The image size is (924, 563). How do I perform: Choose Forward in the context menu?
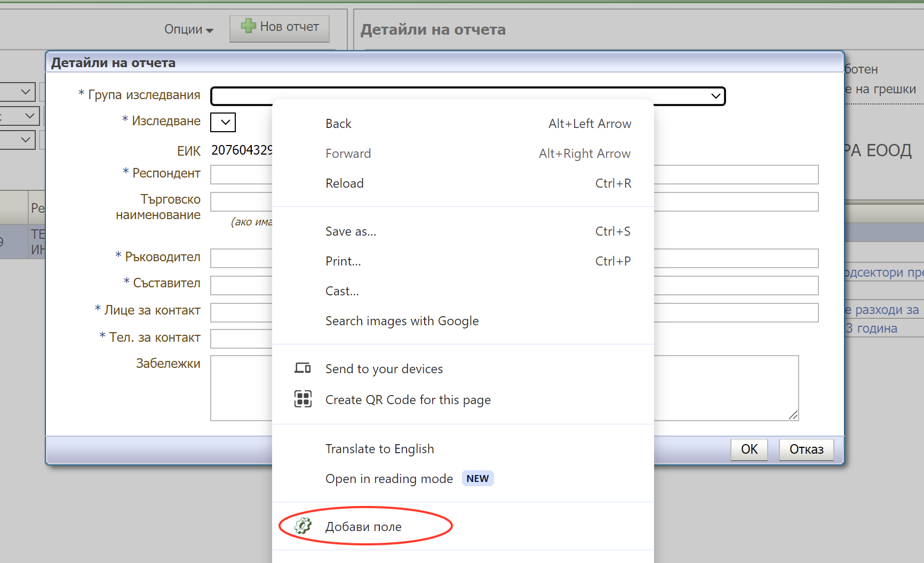(463, 154)
